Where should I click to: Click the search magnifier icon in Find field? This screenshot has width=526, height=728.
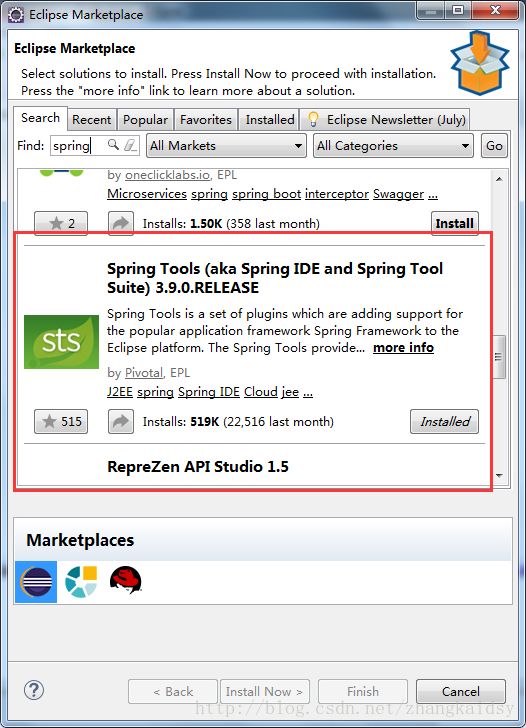click(x=113, y=144)
